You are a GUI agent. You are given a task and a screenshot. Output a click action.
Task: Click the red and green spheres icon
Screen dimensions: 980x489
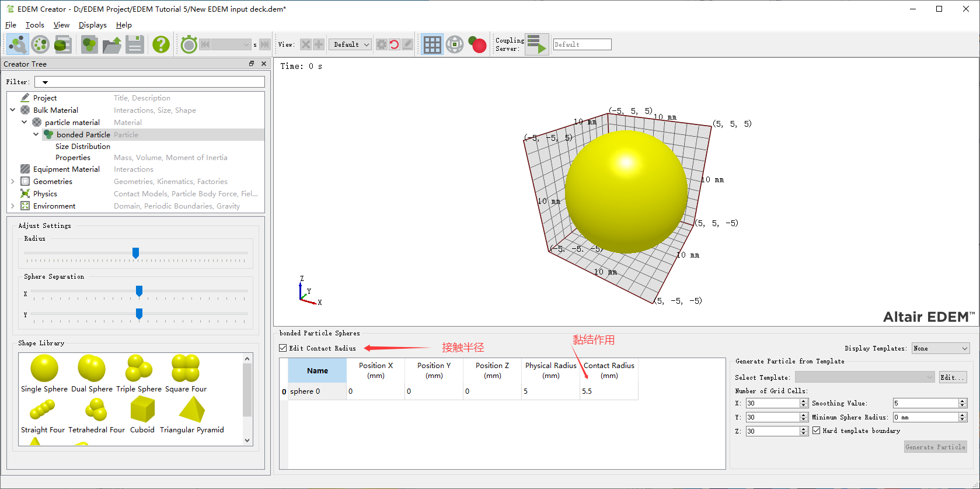tap(477, 44)
